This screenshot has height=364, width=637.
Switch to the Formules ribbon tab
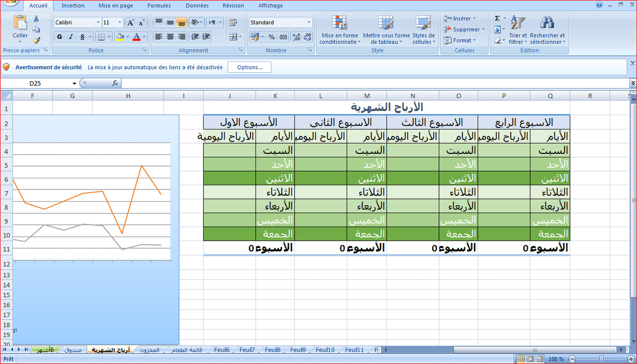point(159,6)
